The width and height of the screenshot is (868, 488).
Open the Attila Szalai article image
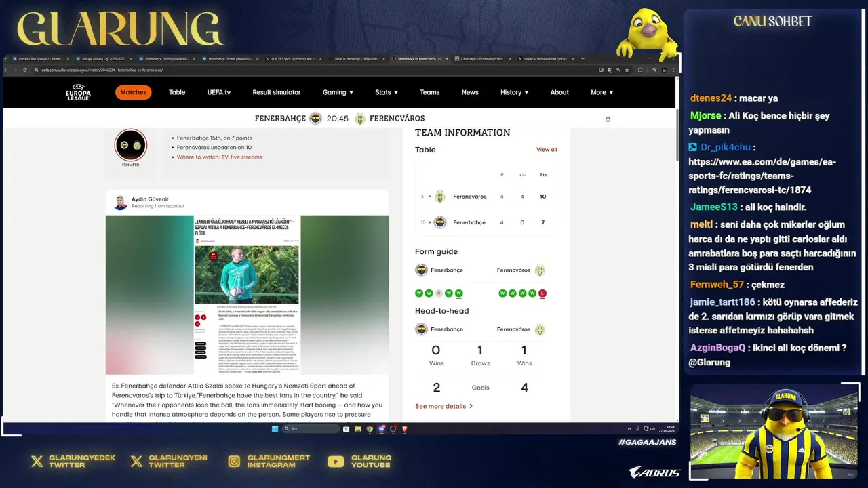247,295
